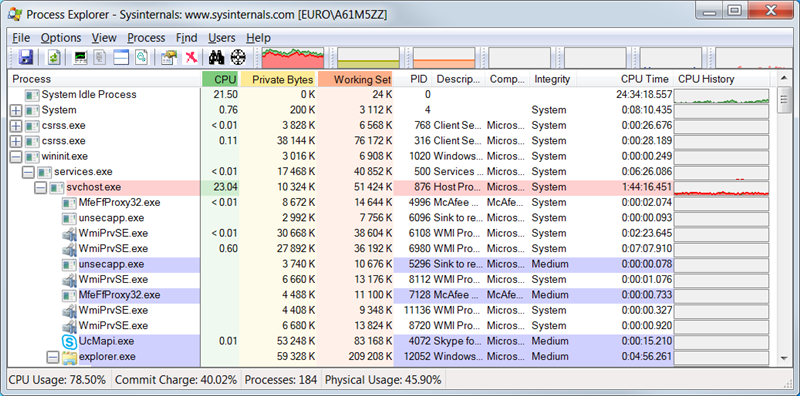
Task: Open the Users menu
Action: click(221, 38)
